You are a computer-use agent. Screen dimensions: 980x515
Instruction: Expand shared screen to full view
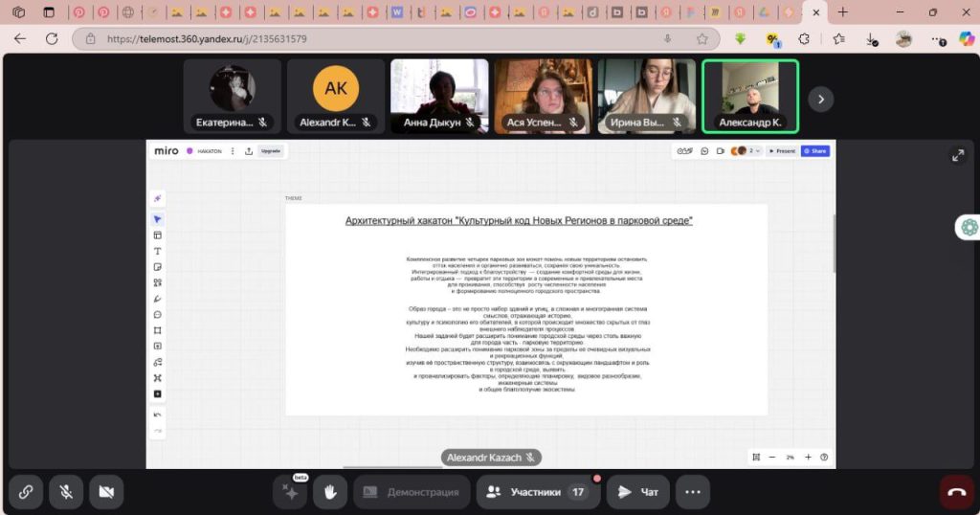click(957, 155)
